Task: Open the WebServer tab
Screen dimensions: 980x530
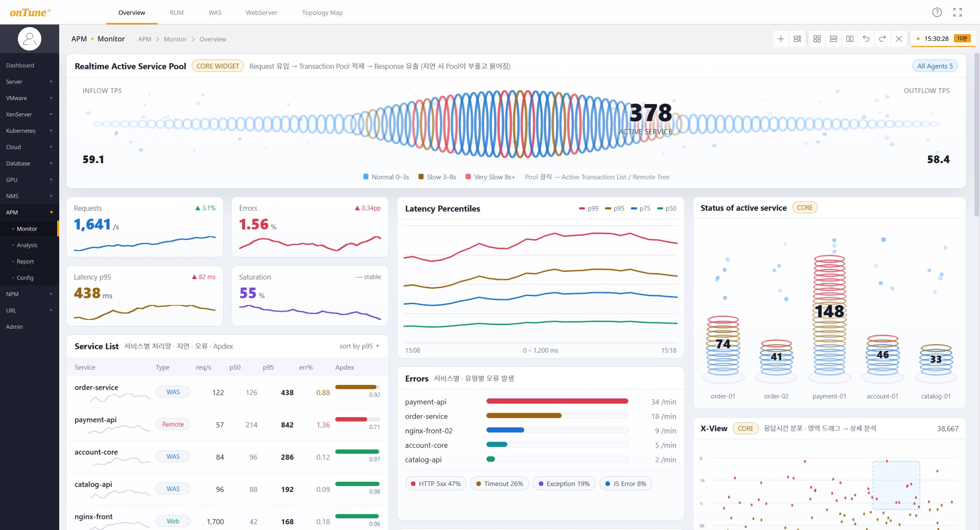Action: [x=261, y=13]
